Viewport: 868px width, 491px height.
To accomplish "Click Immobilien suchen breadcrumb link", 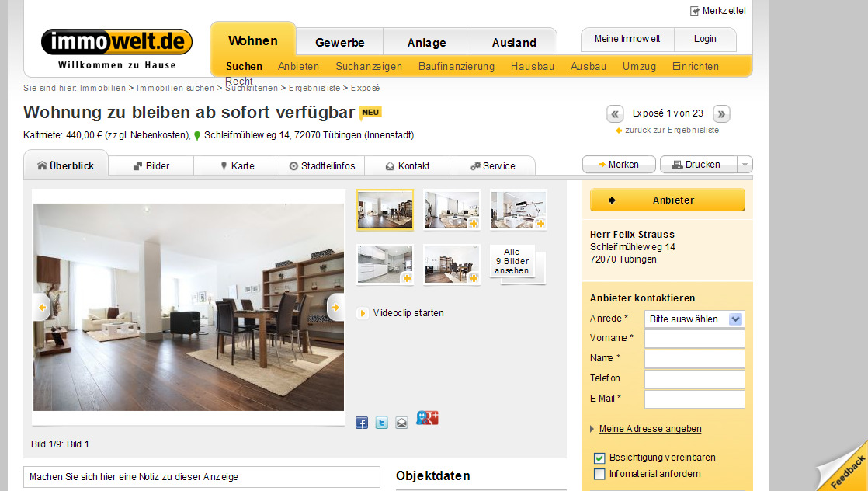I will [175, 88].
